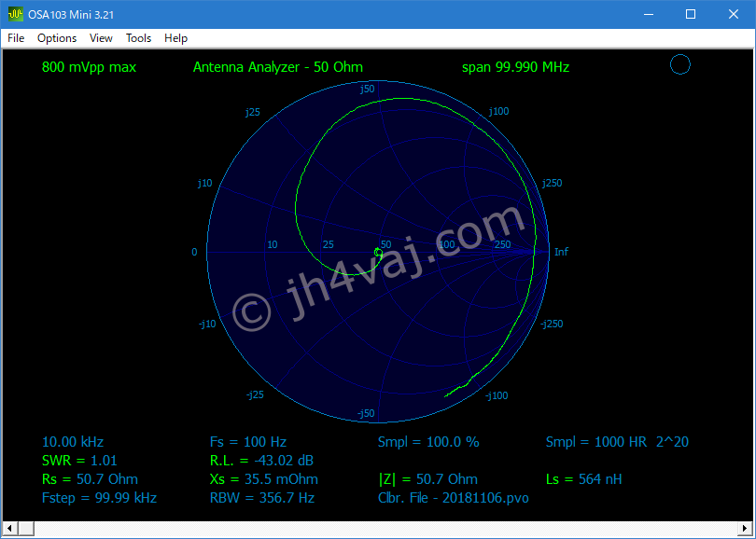Click the '-j25' Smith chart label
This screenshot has width=756, height=539.
click(255, 394)
